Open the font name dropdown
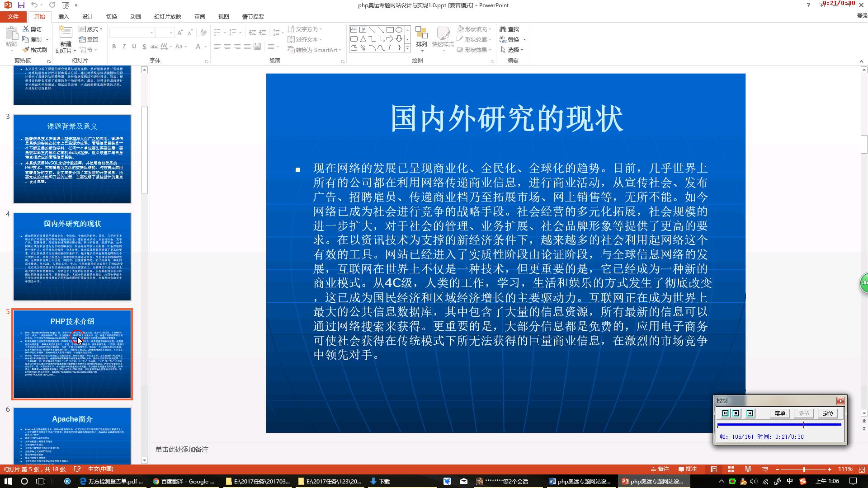This screenshot has width=868, height=488. pyautogui.click(x=151, y=33)
